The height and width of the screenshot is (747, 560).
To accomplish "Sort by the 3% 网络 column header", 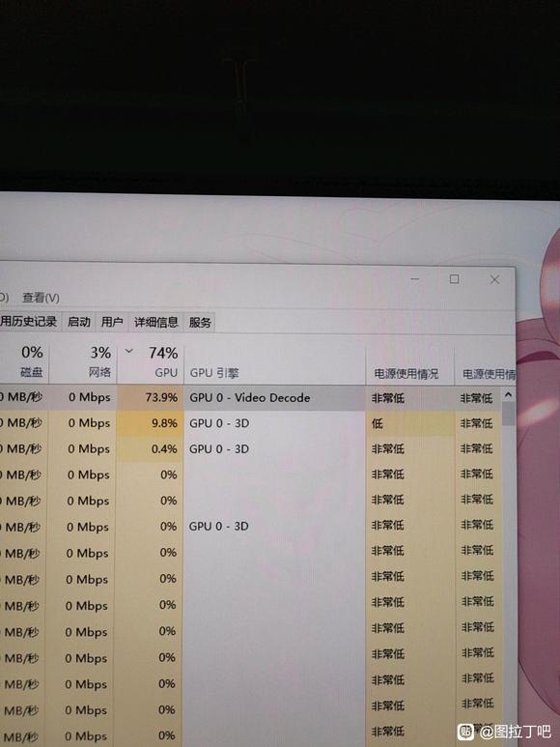I will [x=83, y=361].
